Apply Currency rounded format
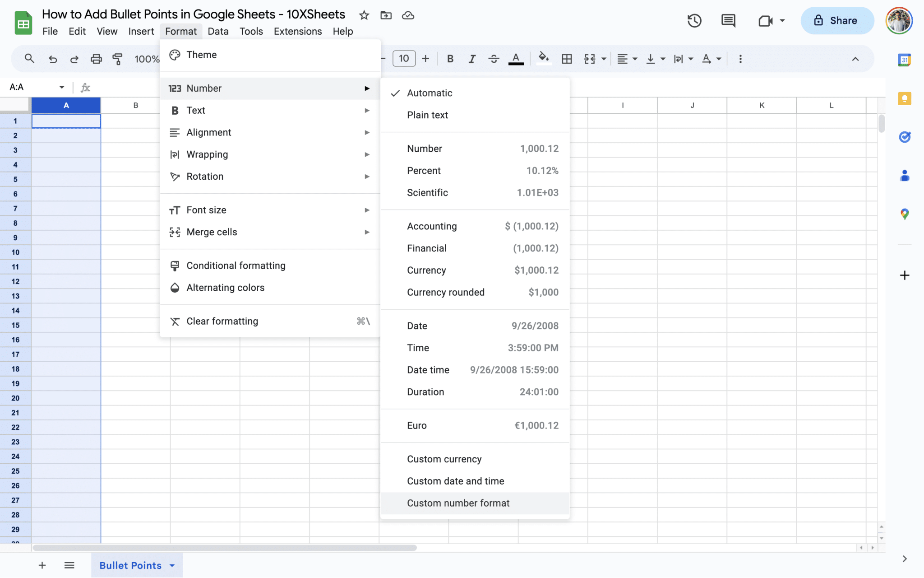Screen dimensions: 924x578 click(x=475, y=292)
